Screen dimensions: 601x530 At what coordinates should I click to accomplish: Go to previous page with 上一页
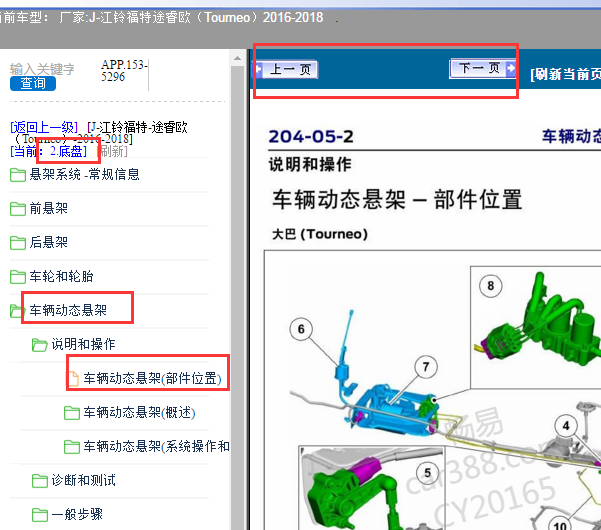tap(287, 70)
